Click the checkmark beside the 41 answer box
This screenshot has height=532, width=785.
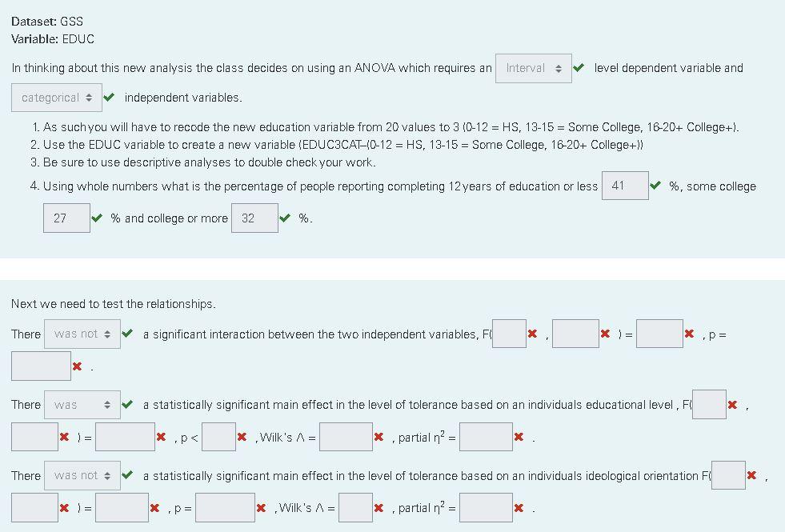[657, 186]
